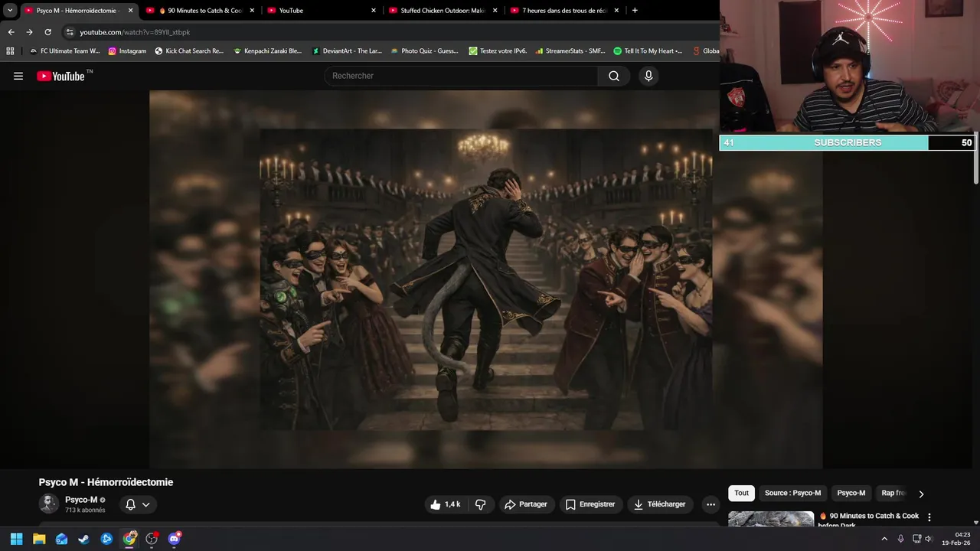View site information icon in the address bar
980x551 pixels.
[70, 32]
